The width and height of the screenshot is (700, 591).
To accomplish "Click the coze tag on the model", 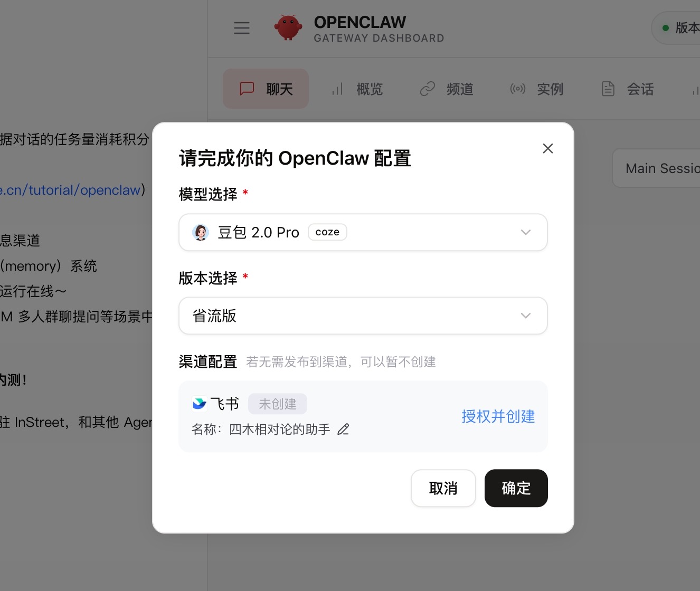I will pyautogui.click(x=327, y=232).
